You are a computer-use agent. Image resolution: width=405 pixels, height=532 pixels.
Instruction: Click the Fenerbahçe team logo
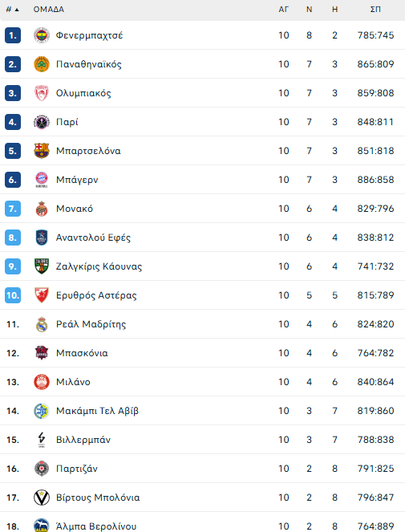(x=42, y=35)
